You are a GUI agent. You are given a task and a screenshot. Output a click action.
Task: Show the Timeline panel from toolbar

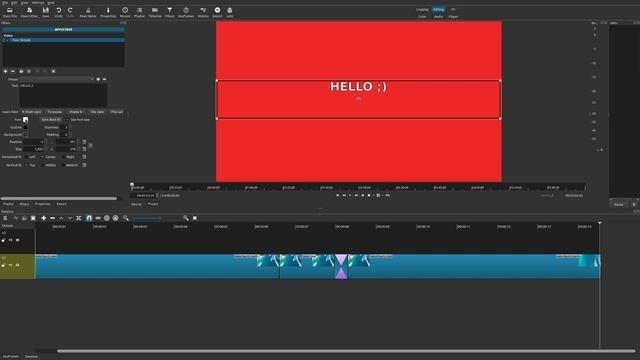[x=155, y=12]
